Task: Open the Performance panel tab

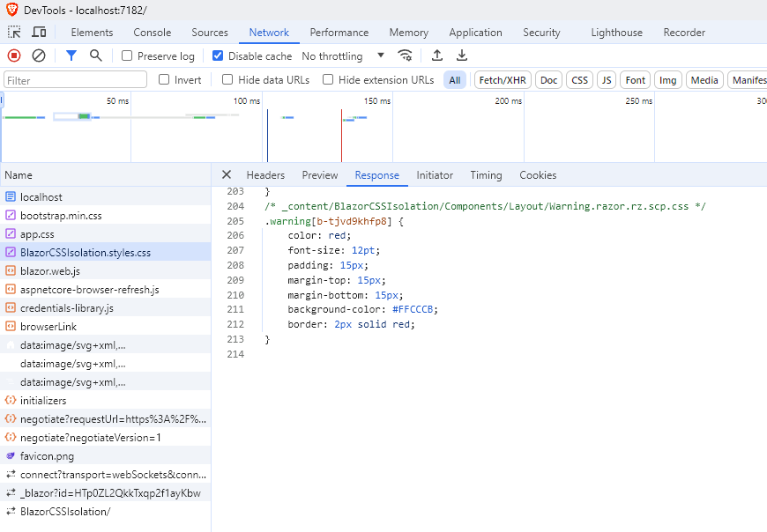Action: point(339,33)
